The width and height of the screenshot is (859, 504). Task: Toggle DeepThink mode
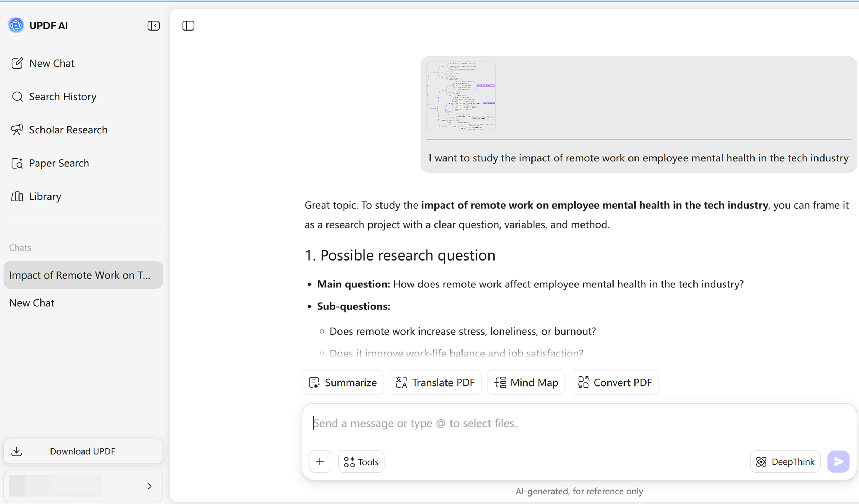785,462
